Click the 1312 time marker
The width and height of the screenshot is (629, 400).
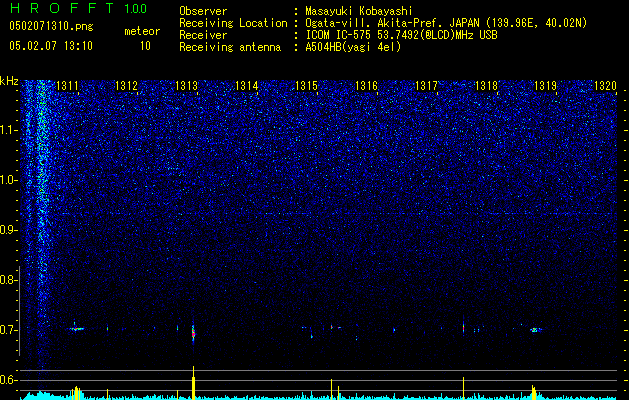[x=127, y=85]
